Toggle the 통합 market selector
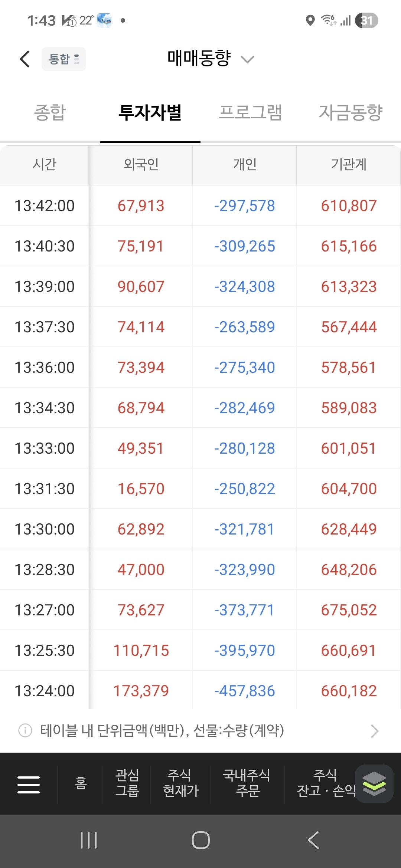 pyautogui.click(x=64, y=59)
